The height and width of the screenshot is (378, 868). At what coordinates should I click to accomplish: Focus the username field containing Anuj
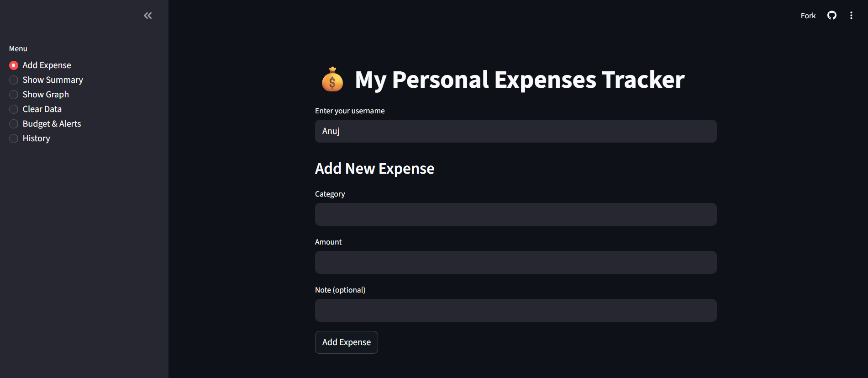[x=516, y=131]
